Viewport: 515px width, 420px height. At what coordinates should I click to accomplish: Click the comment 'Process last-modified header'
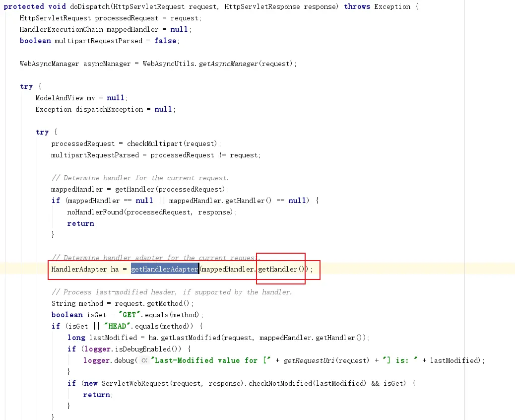(x=172, y=292)
